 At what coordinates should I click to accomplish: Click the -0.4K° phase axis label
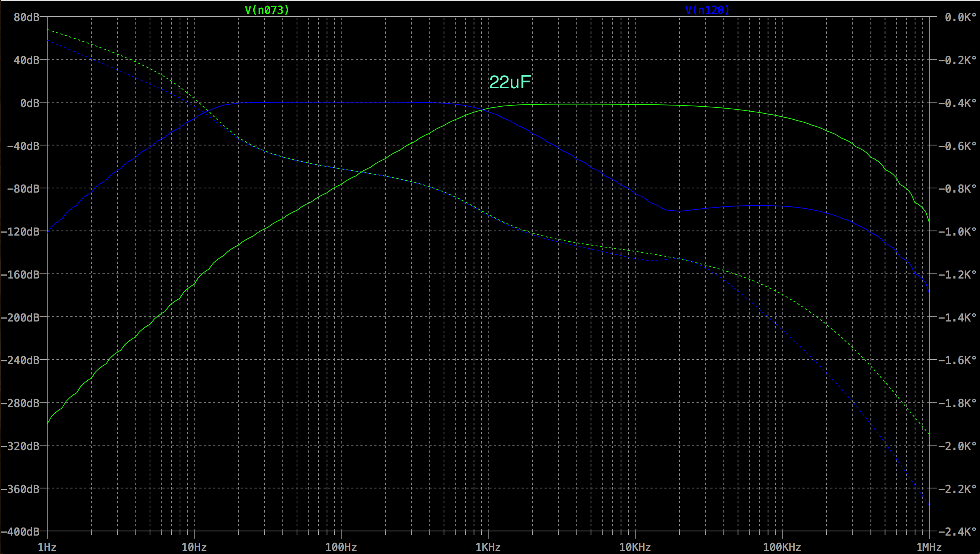click(x=957, y=103)
